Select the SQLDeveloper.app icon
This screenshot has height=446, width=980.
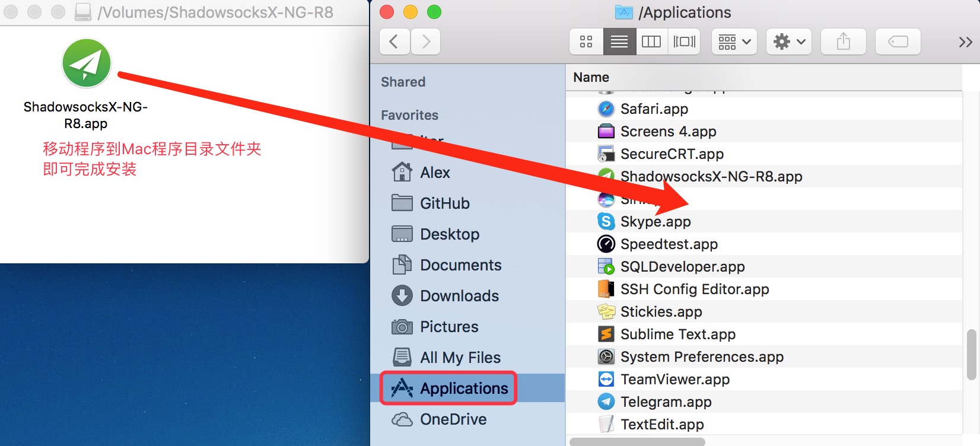point(606,267)
